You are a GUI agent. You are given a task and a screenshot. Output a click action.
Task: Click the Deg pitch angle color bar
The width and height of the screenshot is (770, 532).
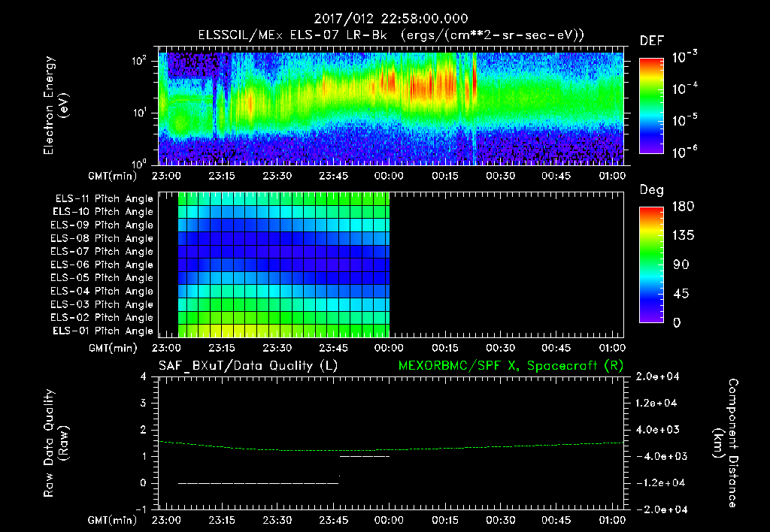651,264
